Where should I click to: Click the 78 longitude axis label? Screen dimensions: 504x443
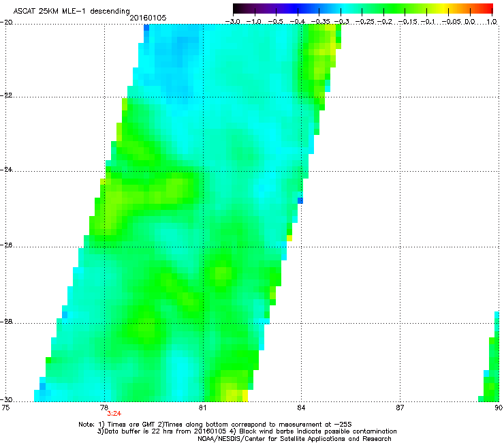[x=104, y=408]
